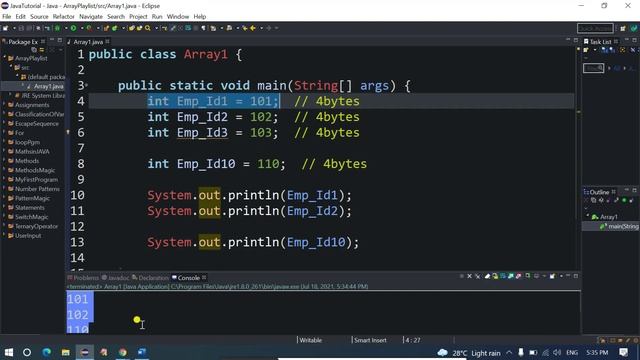640x360 pixels.
Task: Switch to the Javadoc tab
Action: (116, 278)
